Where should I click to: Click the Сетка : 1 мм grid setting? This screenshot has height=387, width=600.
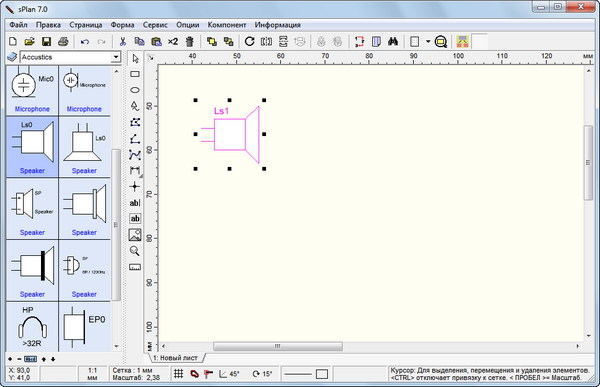[x=132, y=371]
